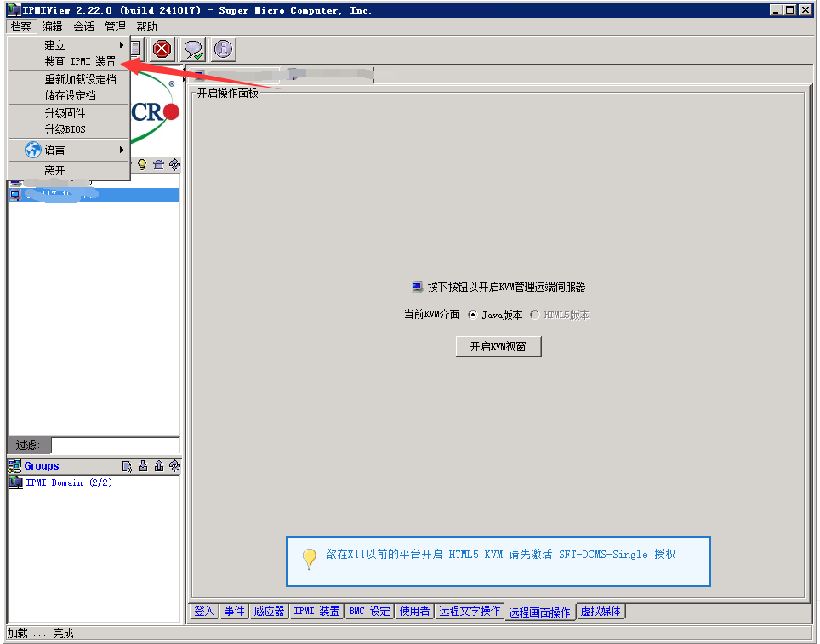Click the import icon in Groups header
Viewport: 820px width, 644px height.
pos(143,466)
